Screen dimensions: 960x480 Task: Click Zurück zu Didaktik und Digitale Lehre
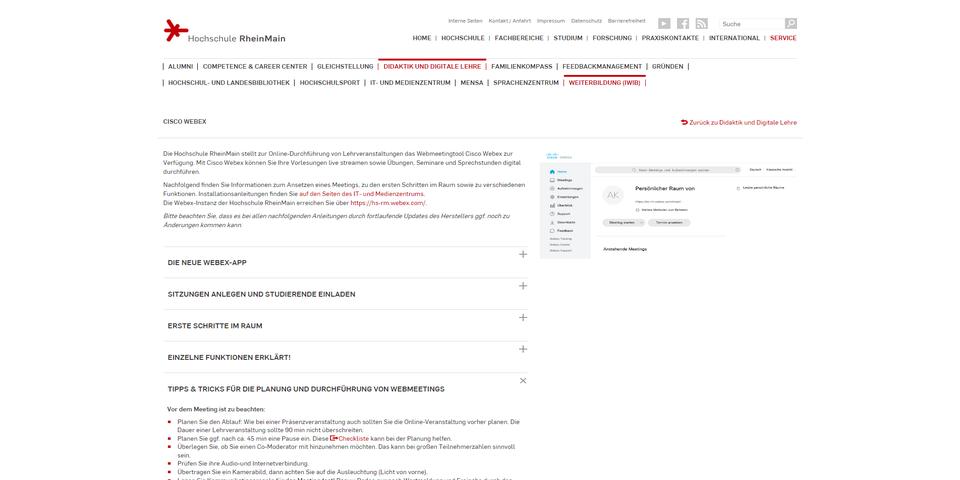point(739,122)
